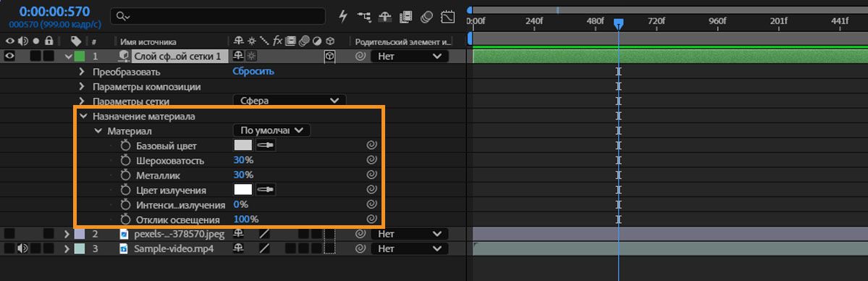Hide layer 1 with the eye toggle

(10, 56)
